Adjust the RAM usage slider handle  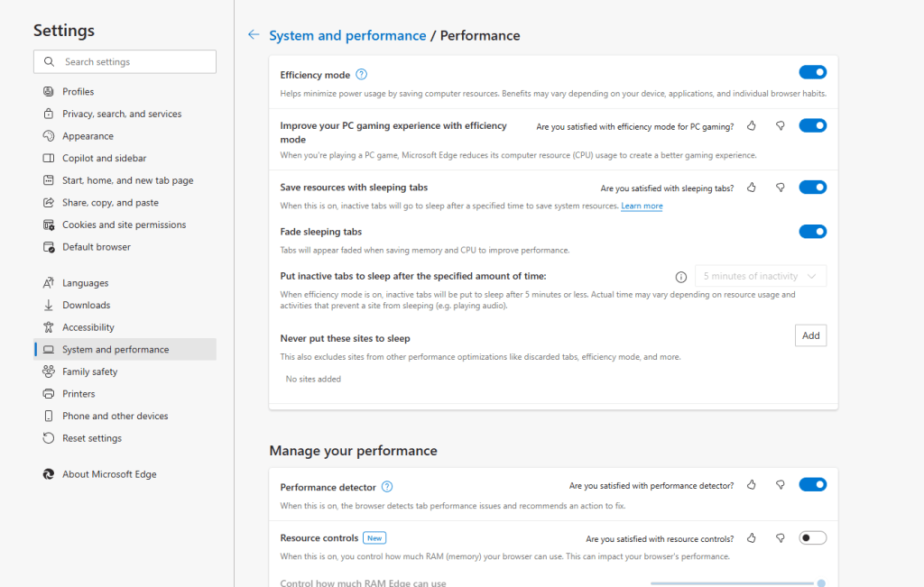(821, 583)
